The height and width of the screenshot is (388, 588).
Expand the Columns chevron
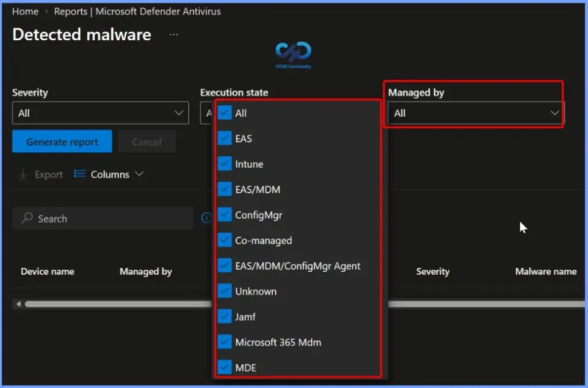[139, 174]
